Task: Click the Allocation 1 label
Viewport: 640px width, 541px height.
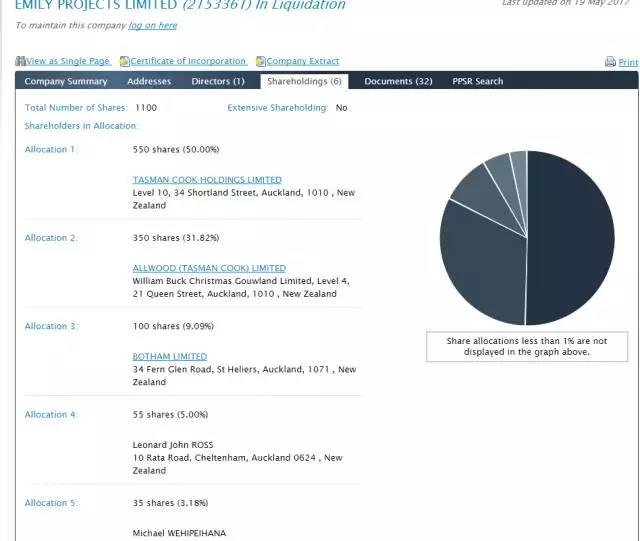Action: tap(51, 149)
